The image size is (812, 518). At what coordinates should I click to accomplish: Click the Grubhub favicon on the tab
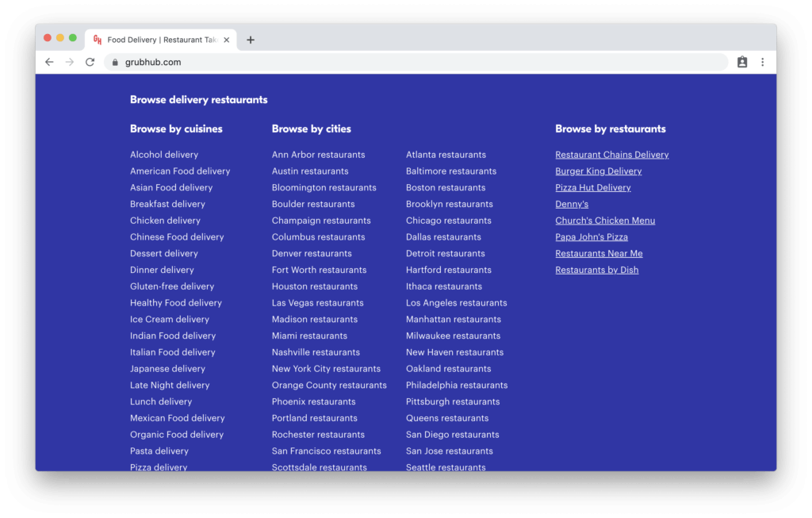98,40
